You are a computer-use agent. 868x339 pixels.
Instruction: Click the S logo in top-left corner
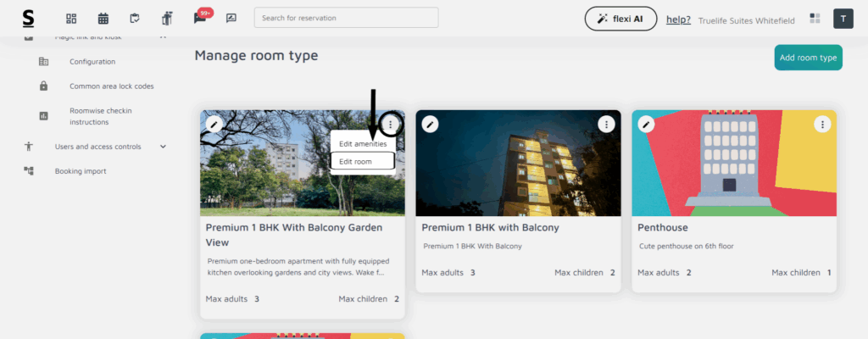[29, 19]
